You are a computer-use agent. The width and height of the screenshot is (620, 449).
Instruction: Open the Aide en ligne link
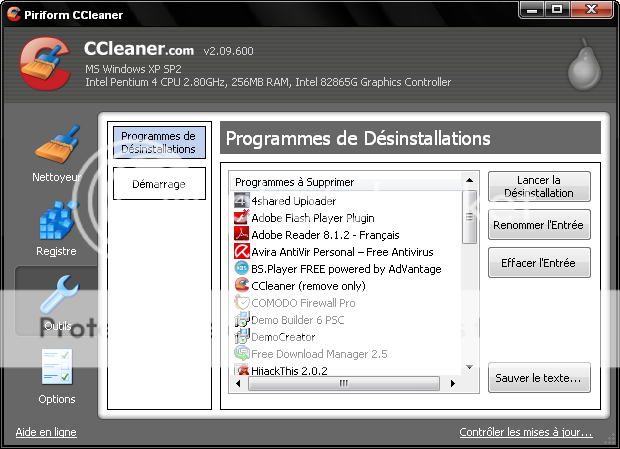[x=46, y=432]
